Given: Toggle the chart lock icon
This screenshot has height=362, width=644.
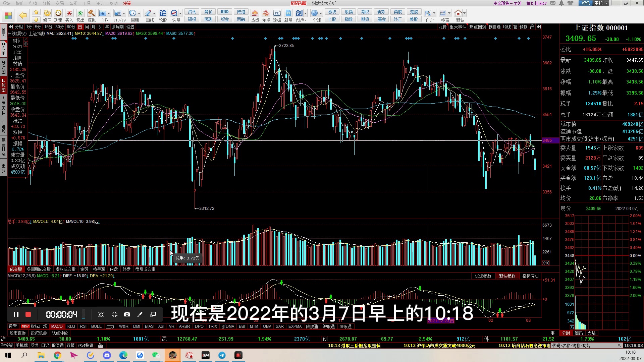Looking at the screenshot, I should 532,27.
